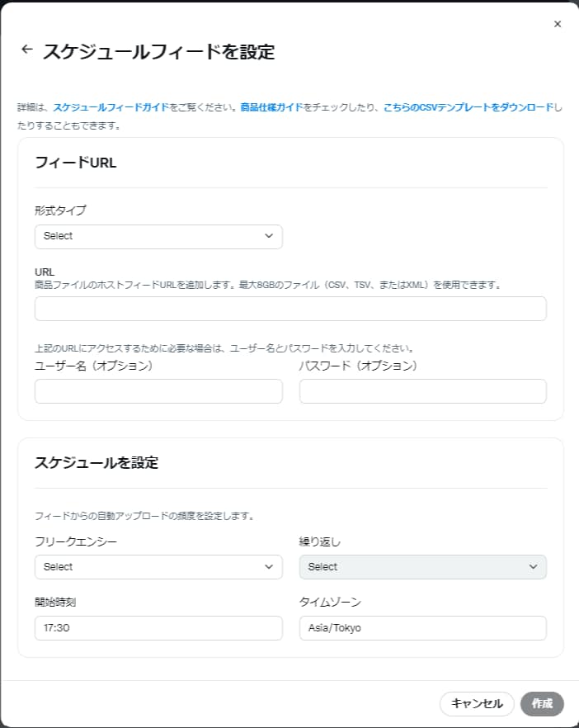Click the chevron in 形式タイプ field

pyautogui.click(x=269, y=236)
